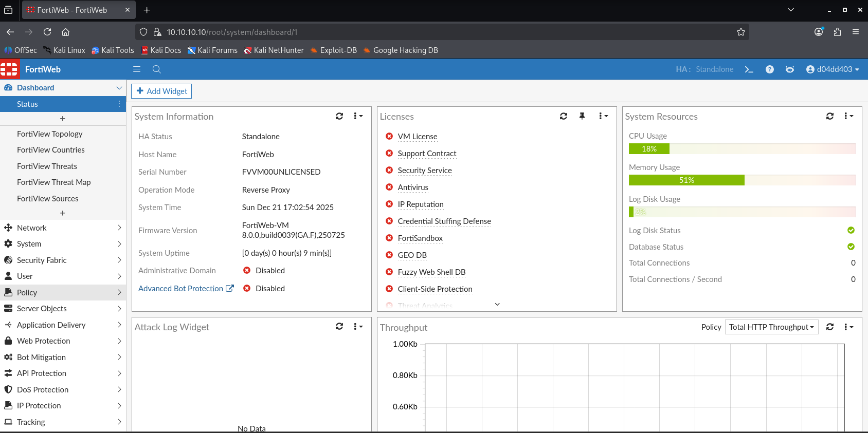Open the CLI console icon in header
The width and height of the screenshot is (868, 433).
(x=749, y=69)
